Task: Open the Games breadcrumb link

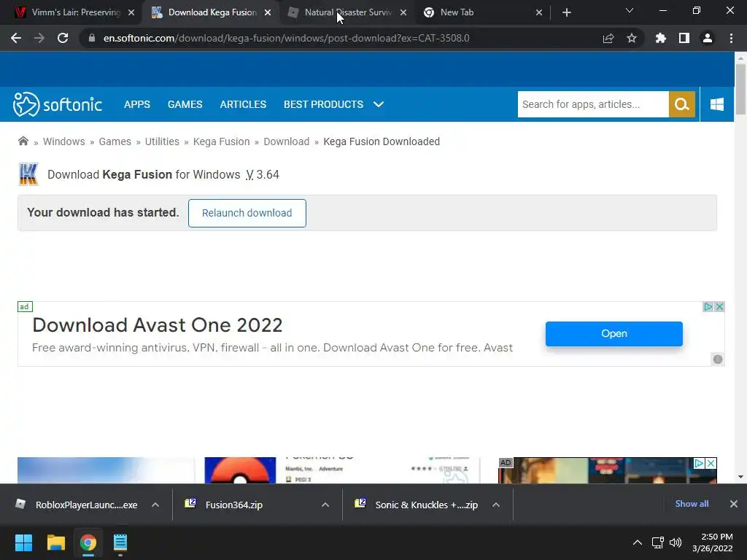Action: pos(115,141)
